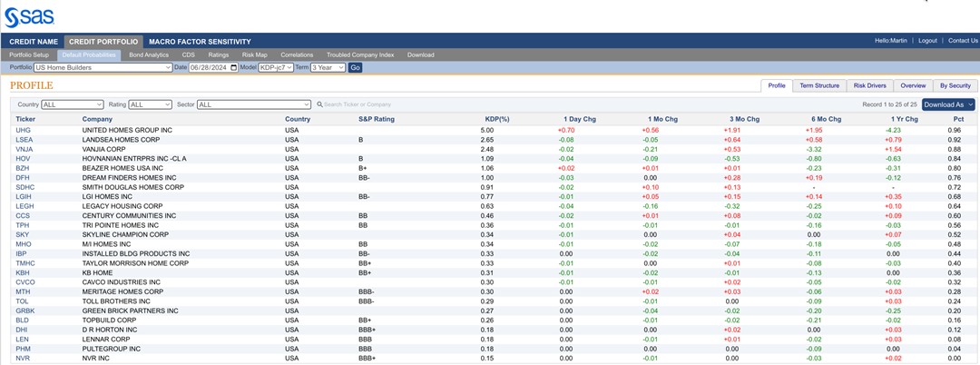Click company name PULTEGROUP INC
980x365 pixels.
[x=112, y=349]
